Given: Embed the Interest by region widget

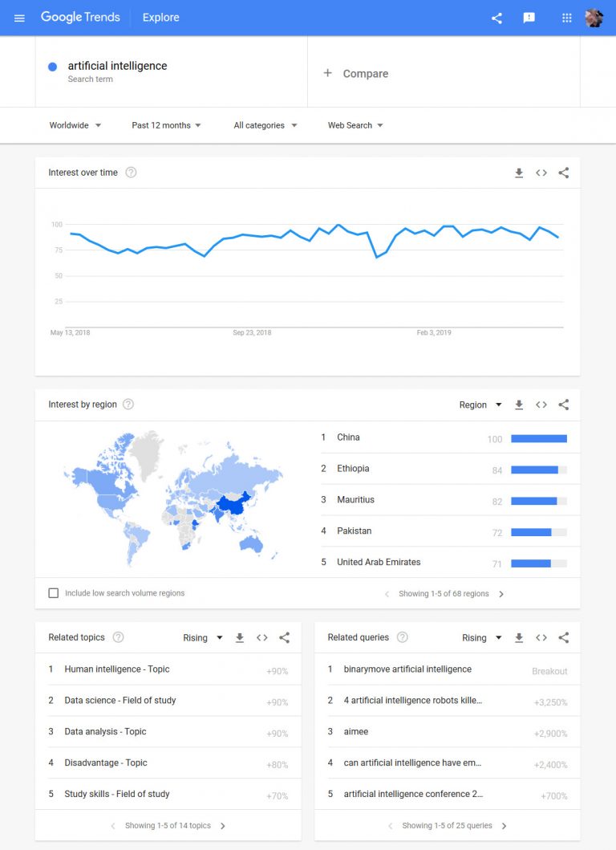Looking at the screenshot, I should pos(541,405).
